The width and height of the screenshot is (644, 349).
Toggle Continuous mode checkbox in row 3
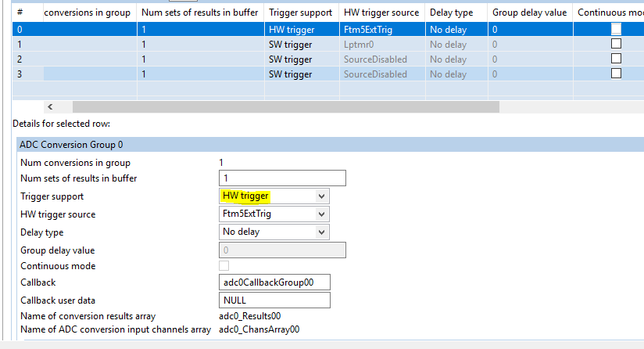[x=616, y=74]
